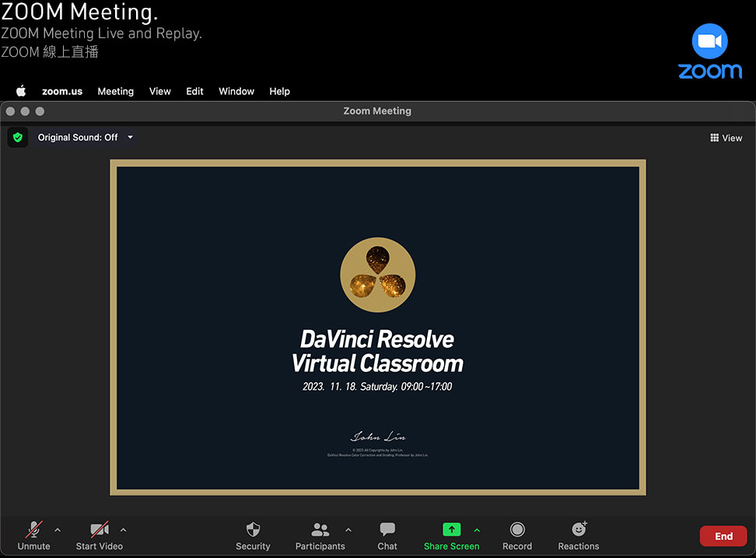Click the gold DaVinci Resolve logo on slide
The height and width of the screenshot is (558, 756).
click(377, 275)
